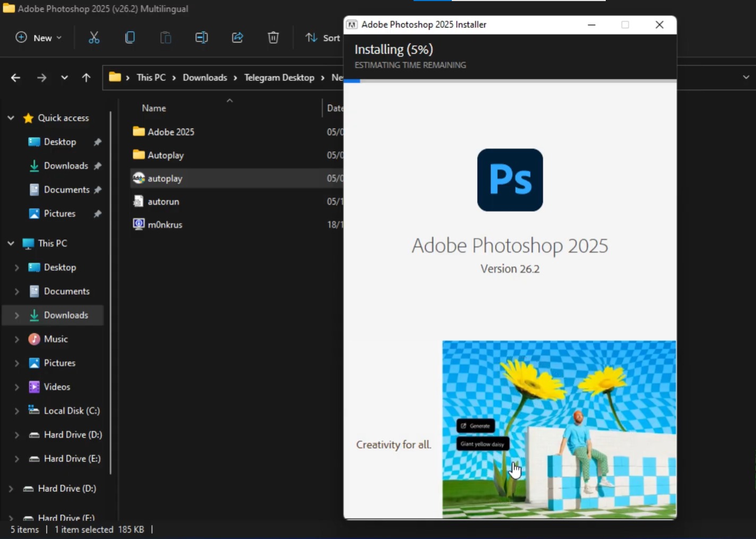Select Local Disk (C:)
The width and height of the screenshot is (756, 539).
[x=72, y=411]
